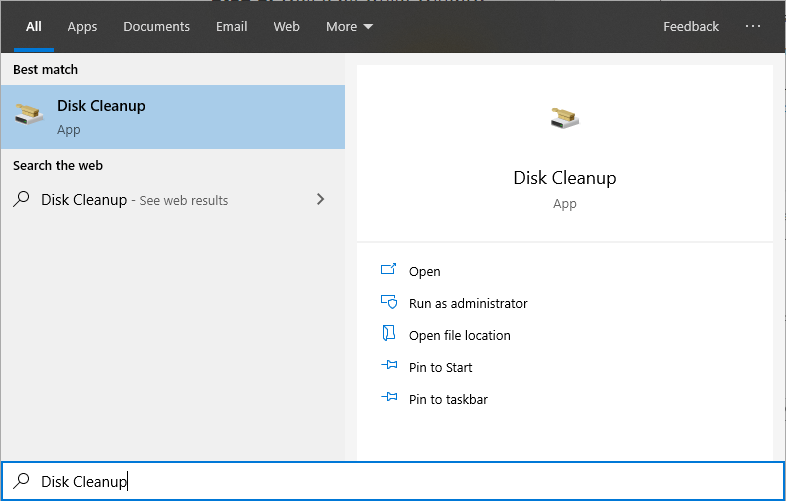
Task: Switch to the Documents tab
Action: click(156, 27)
